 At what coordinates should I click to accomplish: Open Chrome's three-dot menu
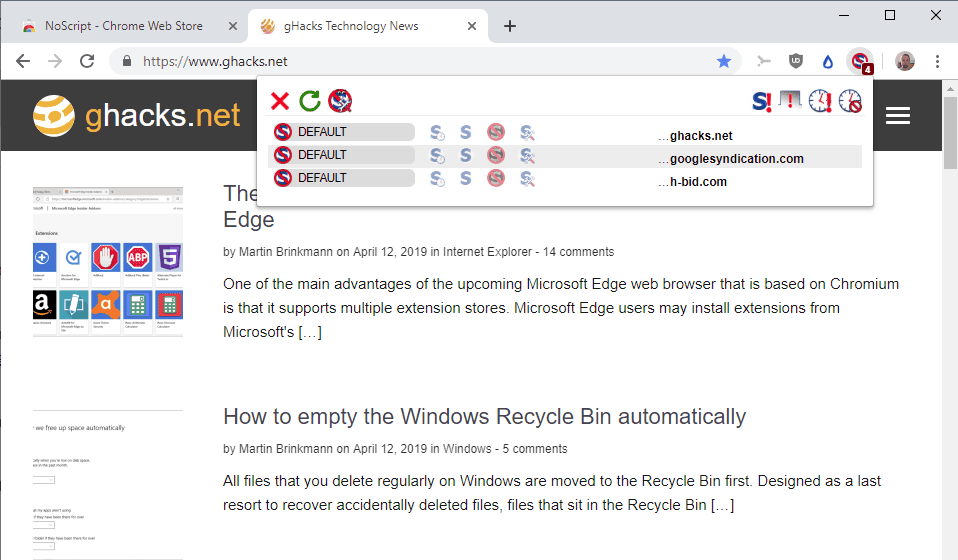click(937, 61)
